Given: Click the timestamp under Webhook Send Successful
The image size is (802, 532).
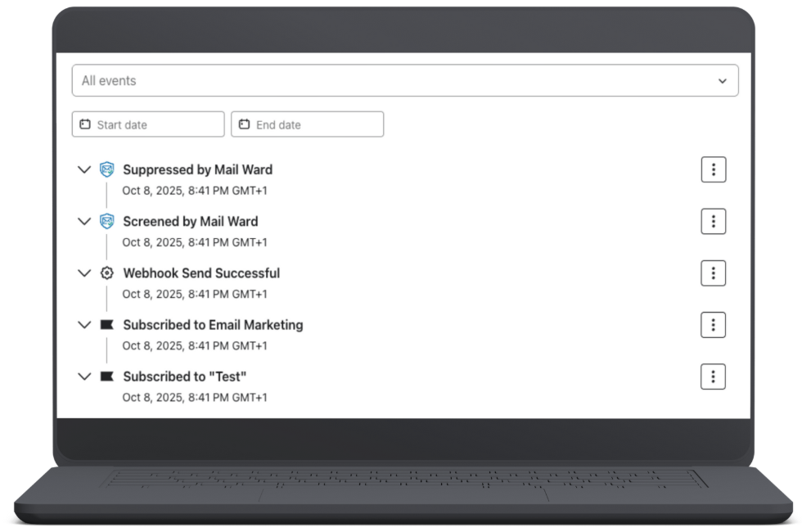Looking at the screenshot, I should [x=195, y=294].
